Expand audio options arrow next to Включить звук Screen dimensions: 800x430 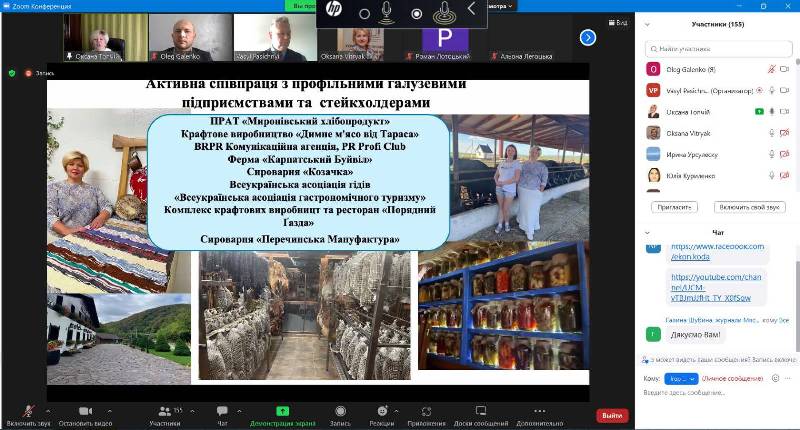48,410
